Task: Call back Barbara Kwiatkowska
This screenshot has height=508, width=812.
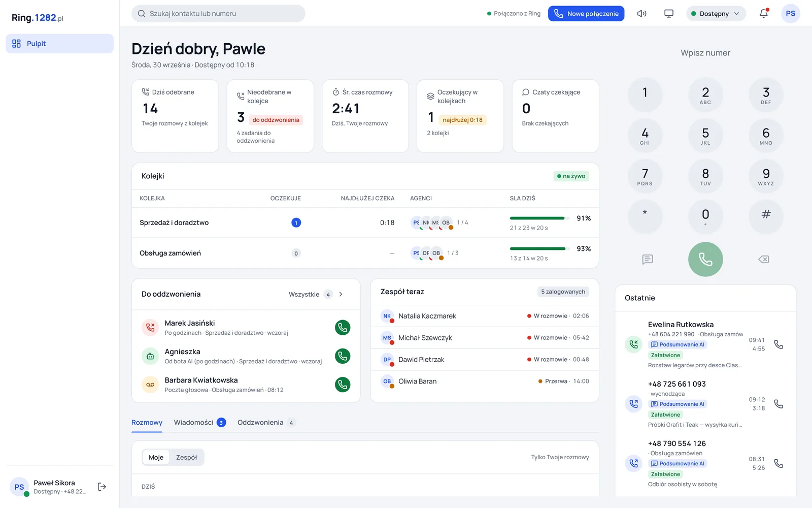Action: 343,385
